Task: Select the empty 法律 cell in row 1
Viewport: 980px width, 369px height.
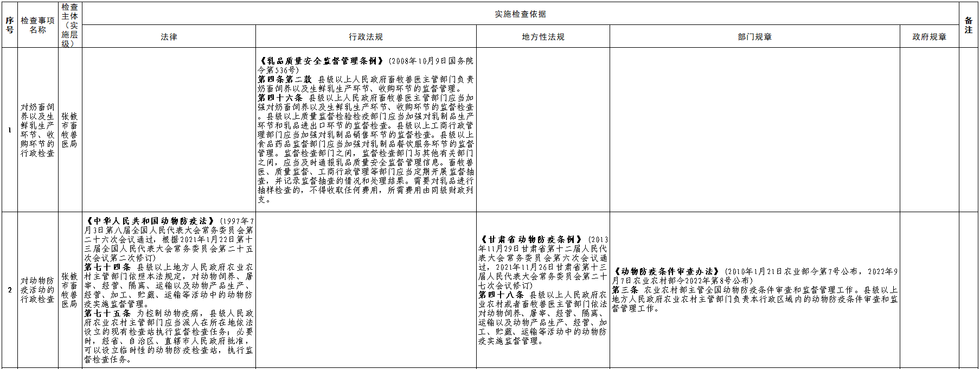Action: (169, 130)
